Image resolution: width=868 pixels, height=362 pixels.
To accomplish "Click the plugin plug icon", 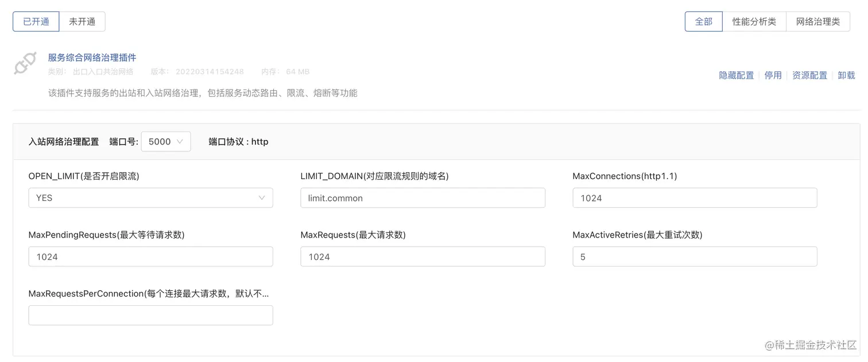I will (25, 64).
